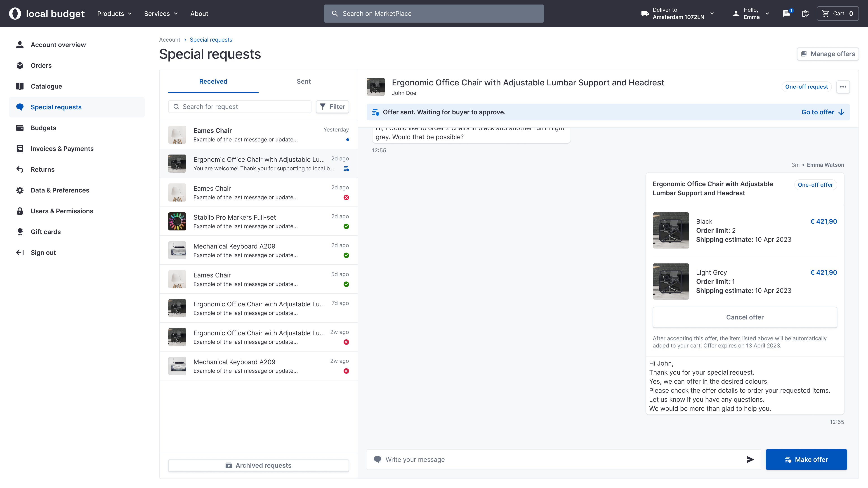Viewport: 868px width, 488px height.
Task: Expand the Products dropdown menu
Action: [114, 14]
